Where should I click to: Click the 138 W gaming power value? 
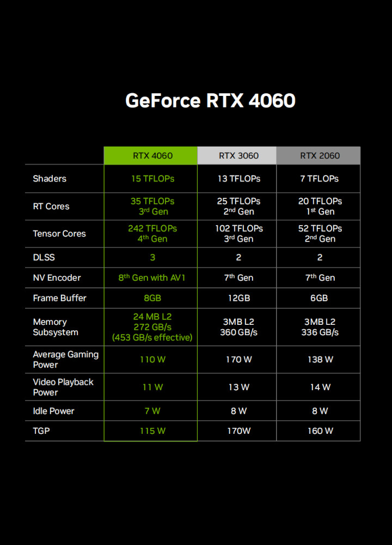[x=320, y=360]
